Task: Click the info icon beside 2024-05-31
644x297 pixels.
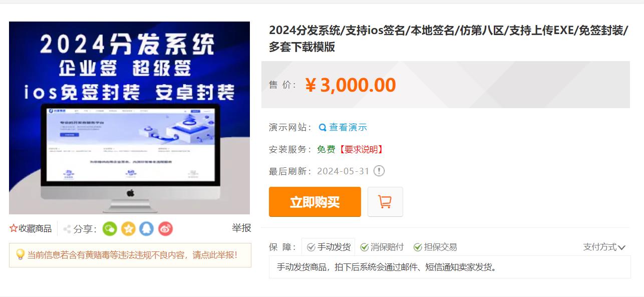Action: 379,171
